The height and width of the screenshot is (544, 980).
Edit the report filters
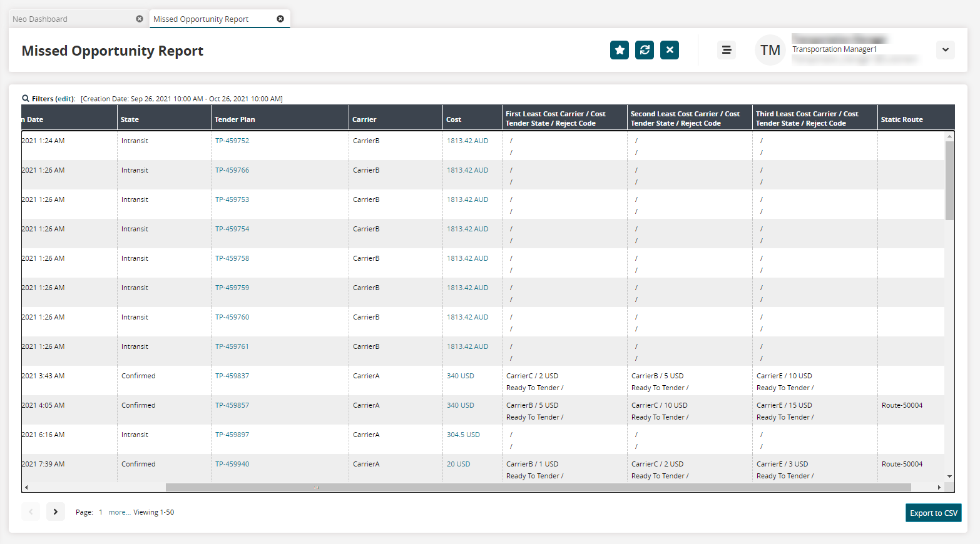pyautogui.click(x=64, y=99)
